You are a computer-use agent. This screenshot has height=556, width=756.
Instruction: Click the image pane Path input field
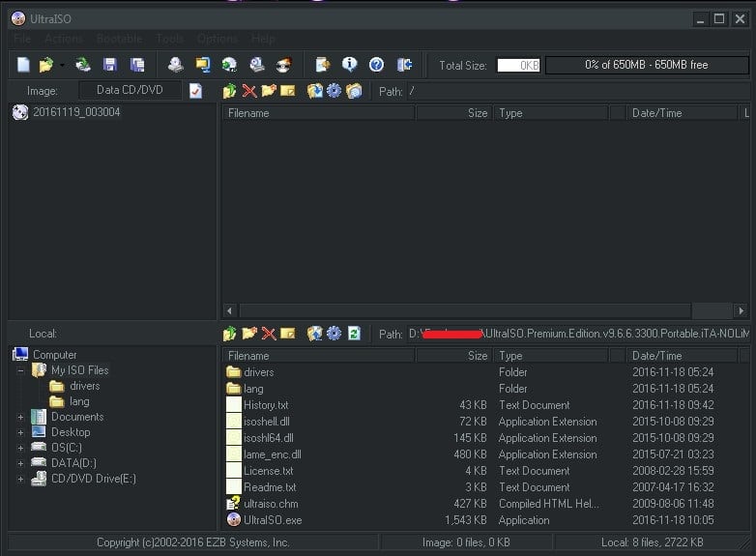[x=578, y=91]
